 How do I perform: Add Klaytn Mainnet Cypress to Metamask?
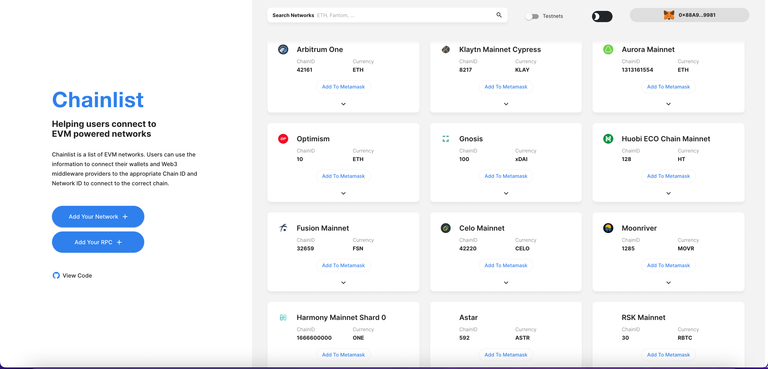coord(506,87)
